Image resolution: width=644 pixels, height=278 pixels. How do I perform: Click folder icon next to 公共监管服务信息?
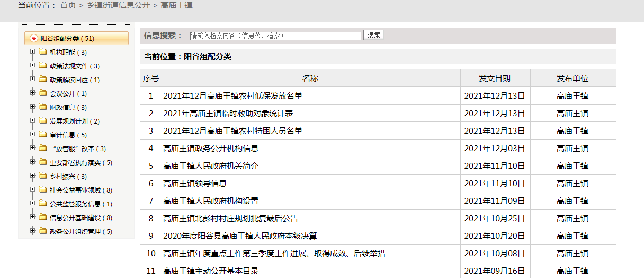(42, 204)
